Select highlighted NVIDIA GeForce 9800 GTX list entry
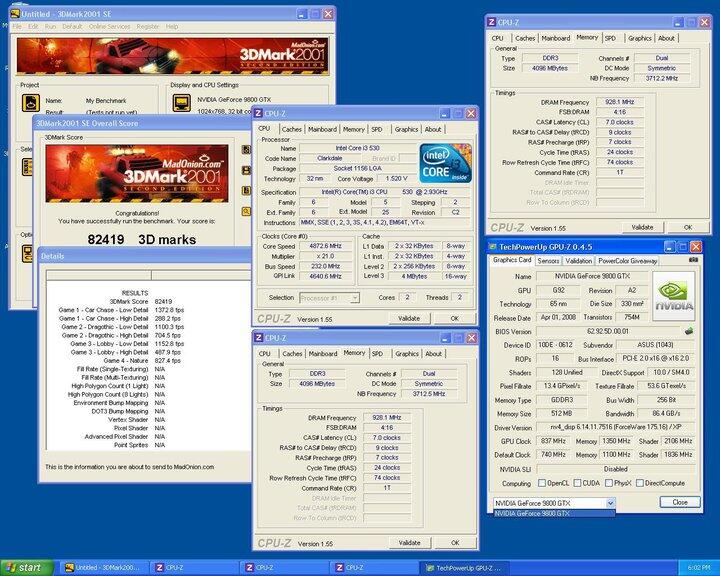The height and width of the screenshot is (576, 720). pyautogui.click(x=554, y=514)
